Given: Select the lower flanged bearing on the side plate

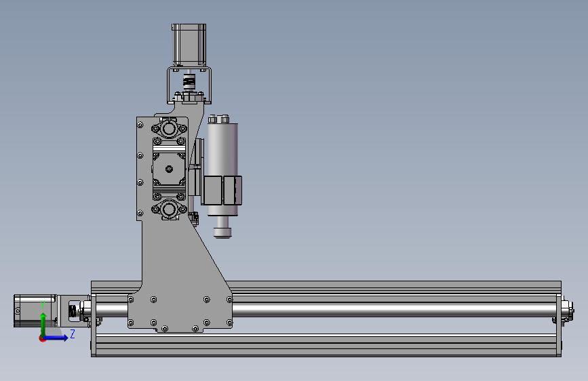Looking at the screenshot, I should (169, 209).
